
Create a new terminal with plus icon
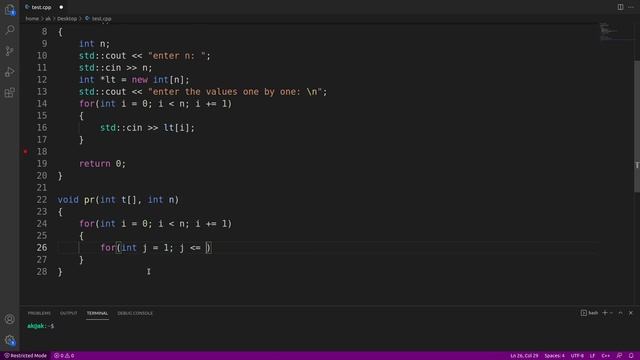click(x=605, y=313)
